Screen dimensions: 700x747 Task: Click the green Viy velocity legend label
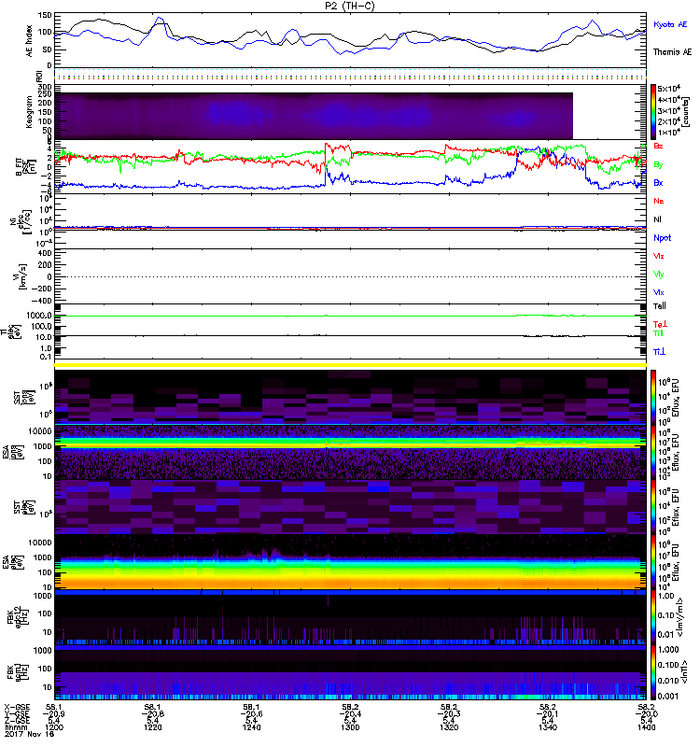pos(659,274)
